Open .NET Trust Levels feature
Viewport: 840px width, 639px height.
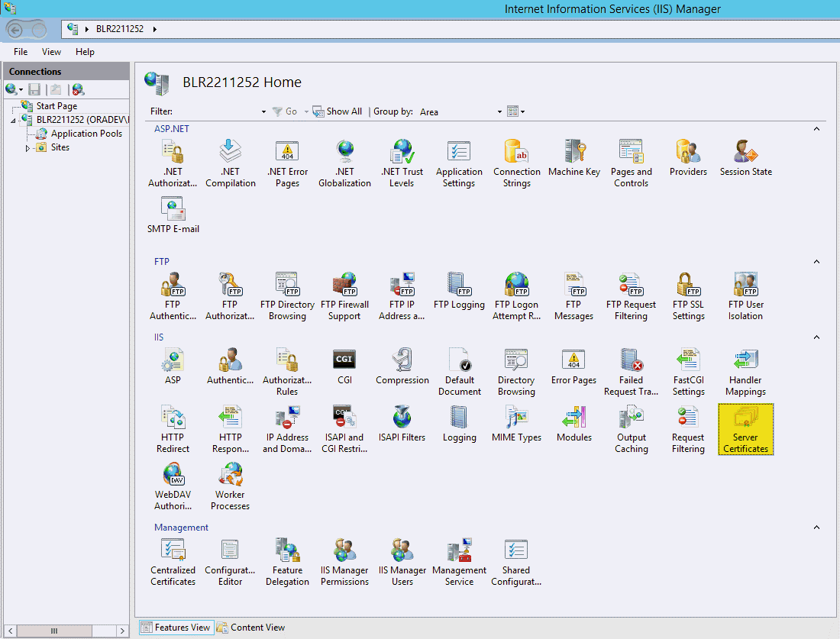[402, 163]
